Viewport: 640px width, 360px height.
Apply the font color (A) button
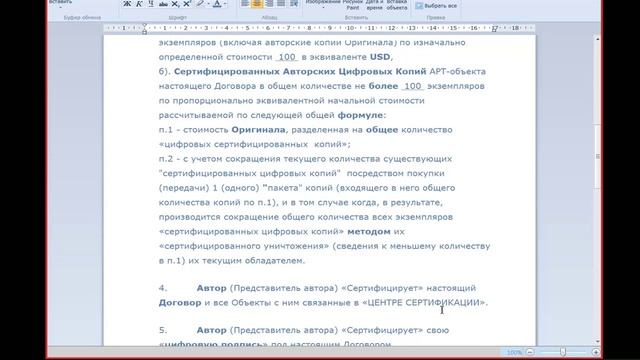217,4
